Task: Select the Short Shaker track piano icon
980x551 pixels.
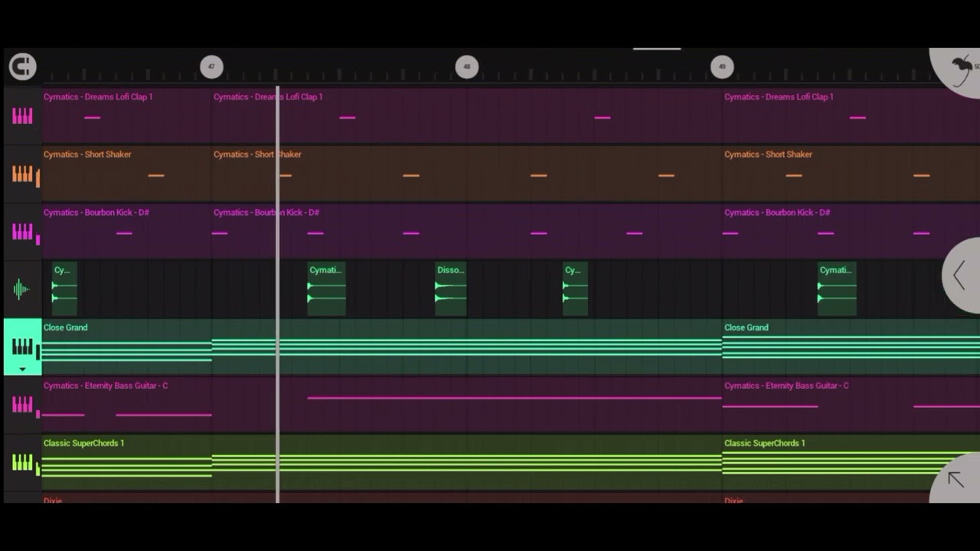Action: click(x=22, y=174)
